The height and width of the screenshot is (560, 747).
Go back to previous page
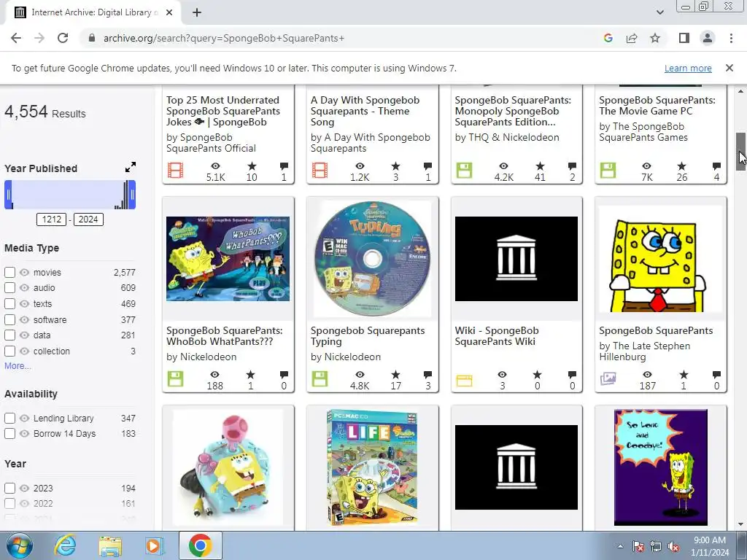point(16,38)
